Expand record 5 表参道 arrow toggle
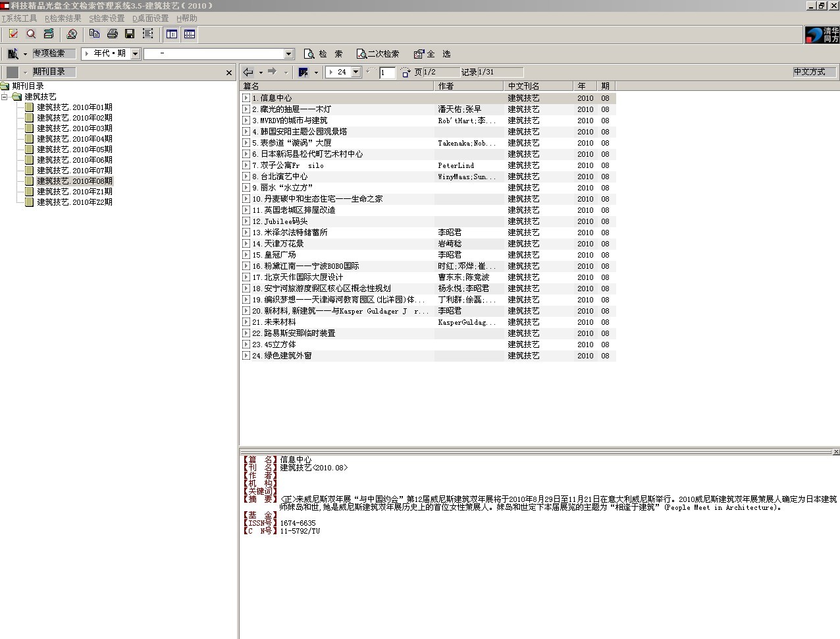 coord(246,143)
